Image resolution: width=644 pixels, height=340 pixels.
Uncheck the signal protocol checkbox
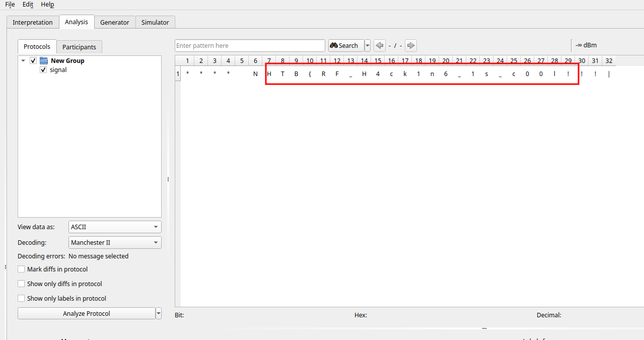pyautogui.click(x=43, y=70)
